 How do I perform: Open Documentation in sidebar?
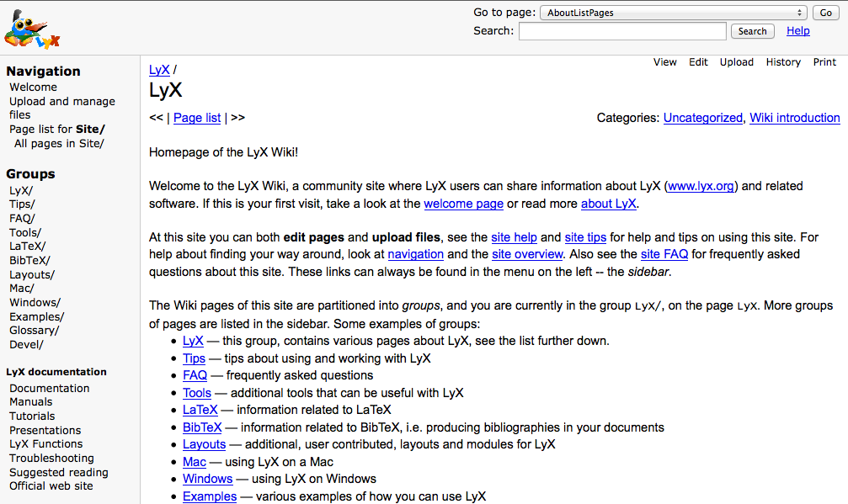(x=49, y=389)
